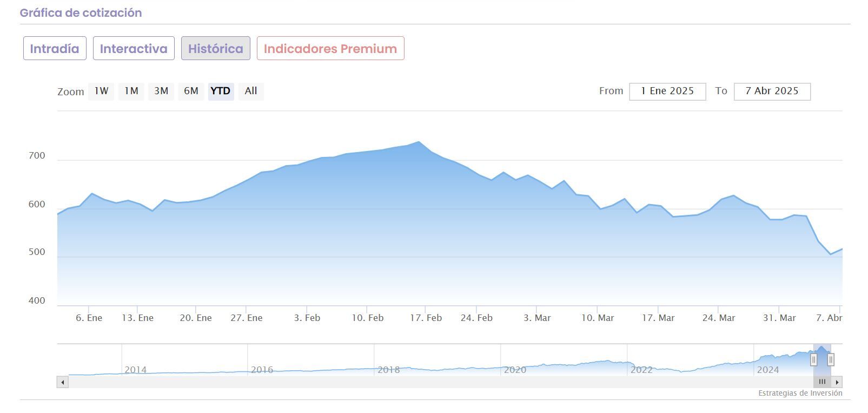The height and width of the screenshot is (413, 868).
Task: Click the navigator scrollbar thumb grip
Action: (822, 382)
